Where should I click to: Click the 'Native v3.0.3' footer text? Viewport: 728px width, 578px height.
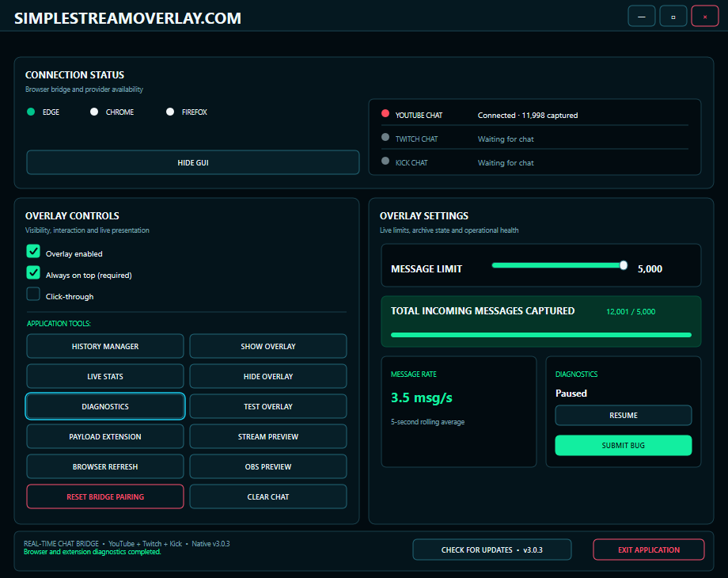click(210, 544)
